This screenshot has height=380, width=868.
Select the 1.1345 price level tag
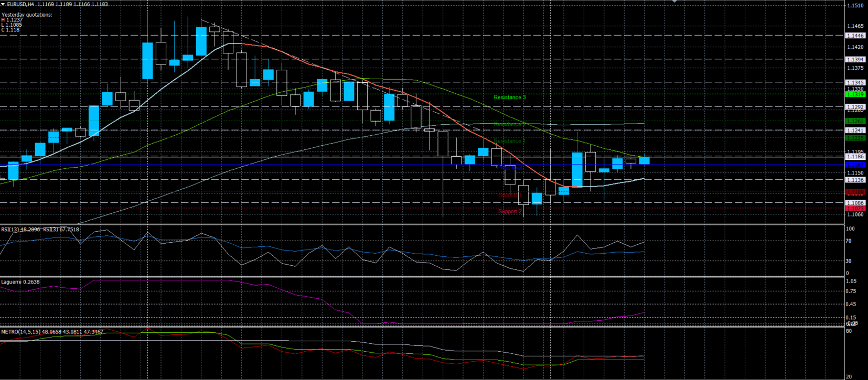[855, 83]
